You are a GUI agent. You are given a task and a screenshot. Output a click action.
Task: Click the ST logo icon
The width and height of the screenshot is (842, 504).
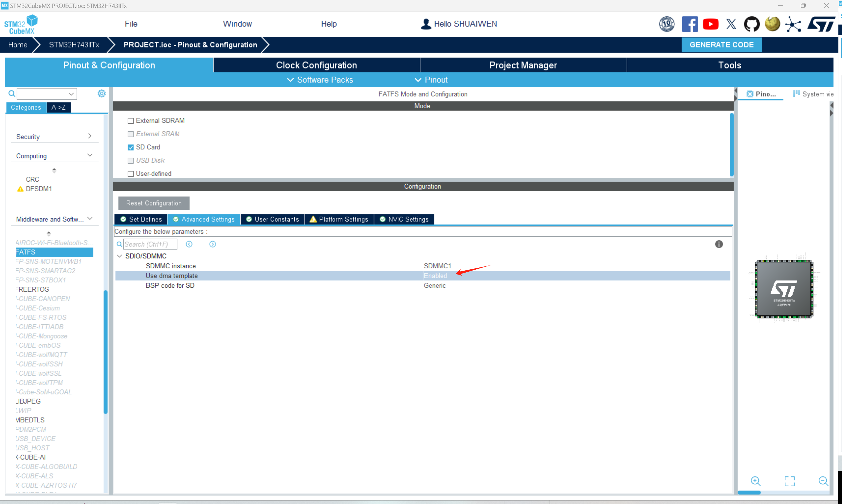(x=821, y=24)
